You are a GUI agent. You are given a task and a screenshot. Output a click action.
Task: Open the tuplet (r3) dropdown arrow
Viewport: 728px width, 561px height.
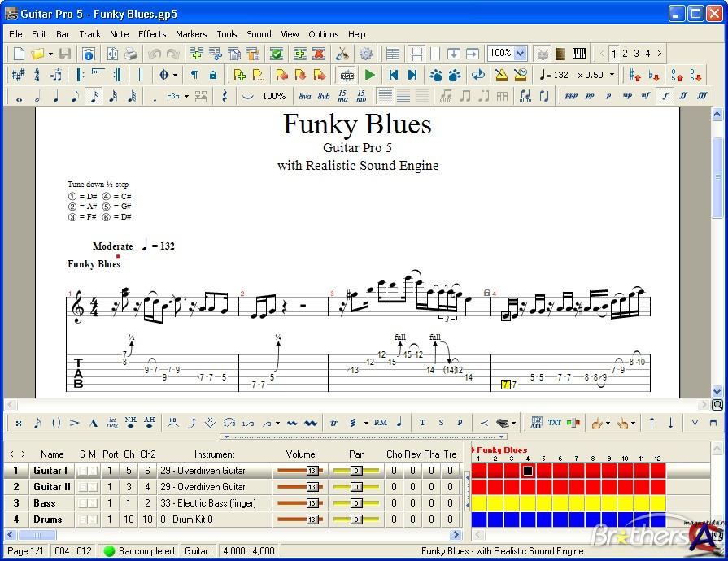tap(186, 96)
